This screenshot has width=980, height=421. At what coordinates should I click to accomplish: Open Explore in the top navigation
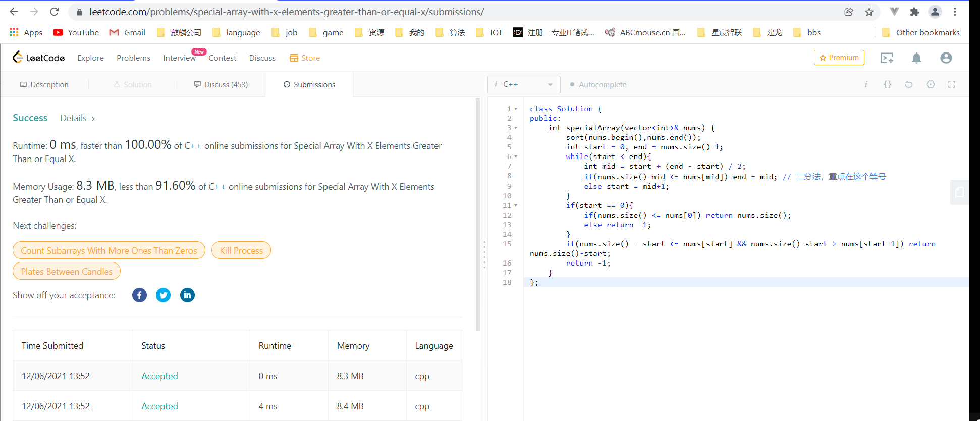pyautogui.click(x=91, y=58)
